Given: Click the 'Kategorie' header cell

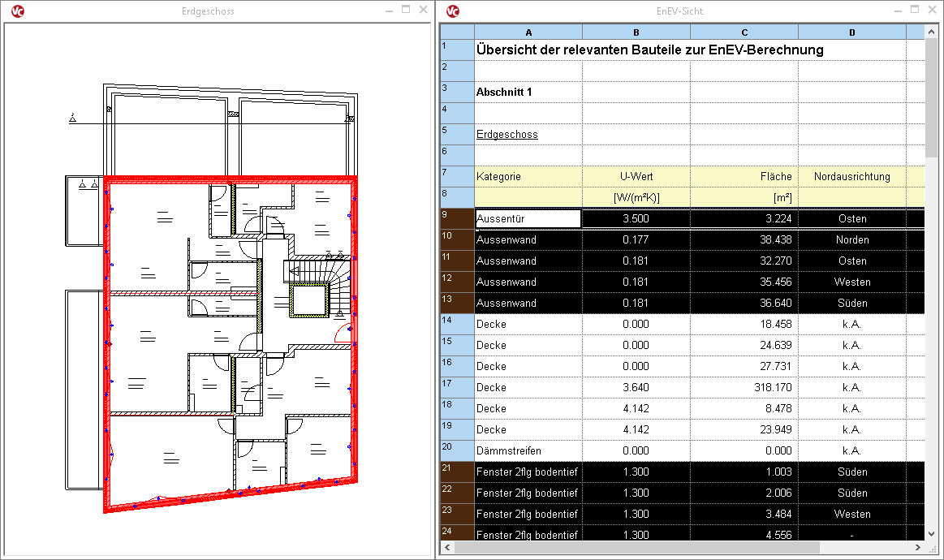Looking at the screenshot, I should tap(528, 176).
